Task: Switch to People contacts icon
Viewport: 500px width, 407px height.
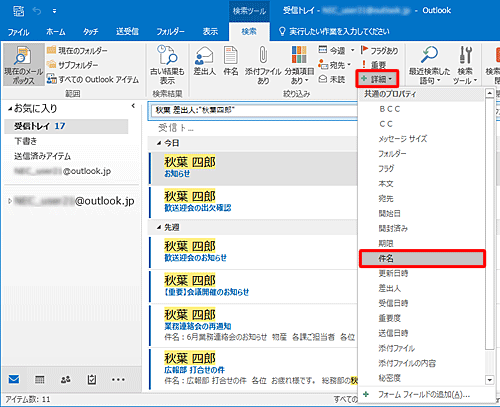Action: pos(65,379)
